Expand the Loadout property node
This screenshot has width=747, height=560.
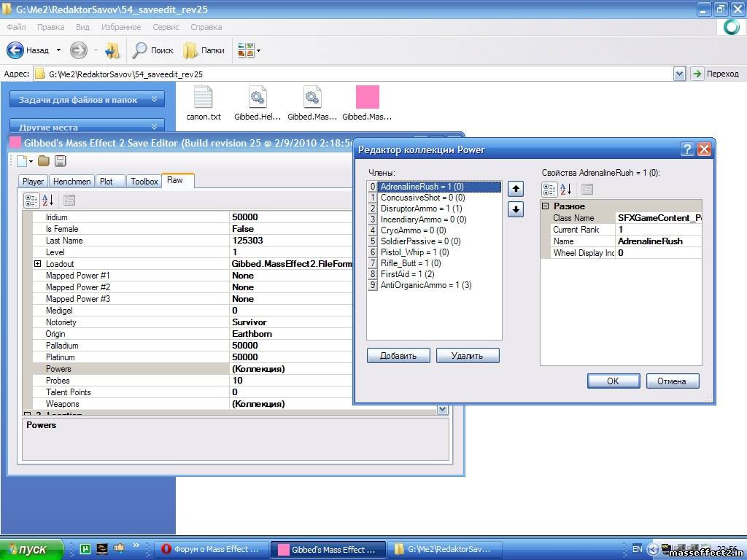point(37,264)
